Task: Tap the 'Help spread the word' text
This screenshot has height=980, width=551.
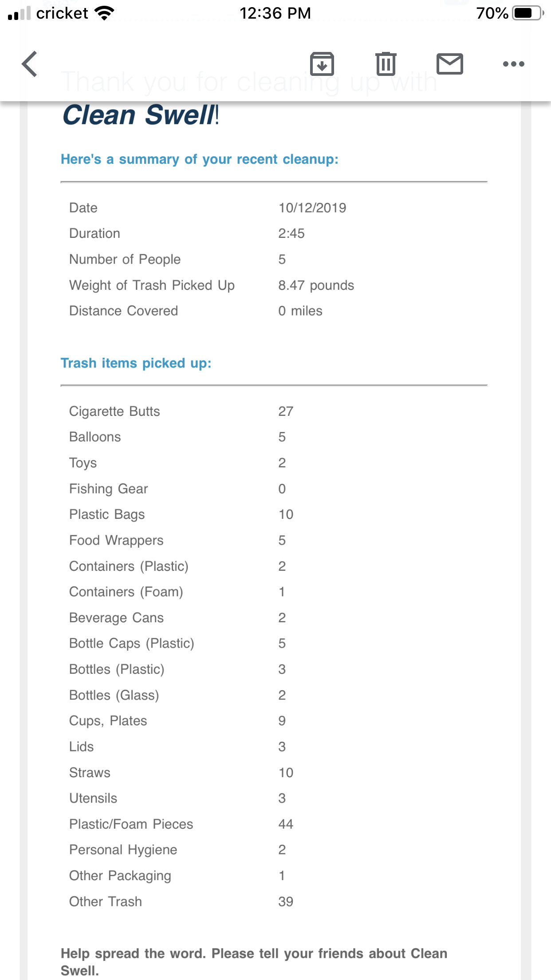Action: point(254,962)
